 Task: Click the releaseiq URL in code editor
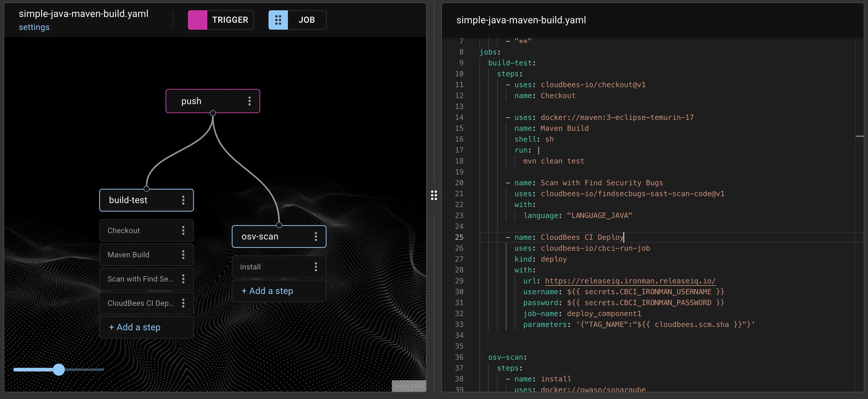630,281
